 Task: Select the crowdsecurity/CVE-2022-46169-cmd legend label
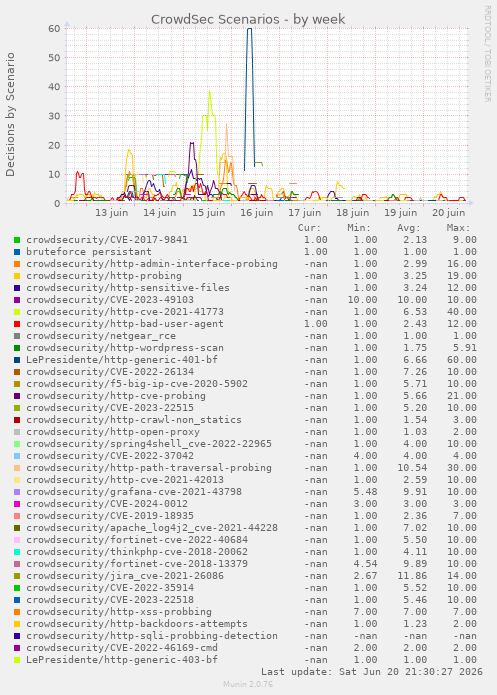click(122, 648)
